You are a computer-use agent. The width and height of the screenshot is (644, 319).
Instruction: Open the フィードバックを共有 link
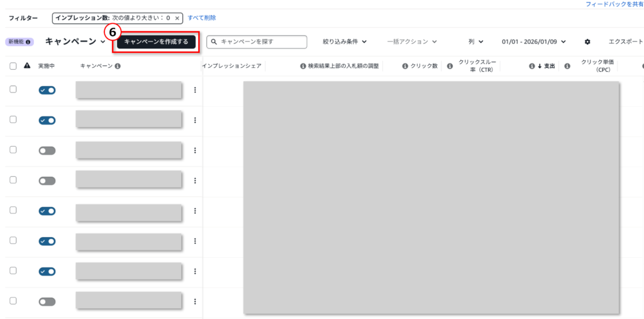tap(614, 3)
